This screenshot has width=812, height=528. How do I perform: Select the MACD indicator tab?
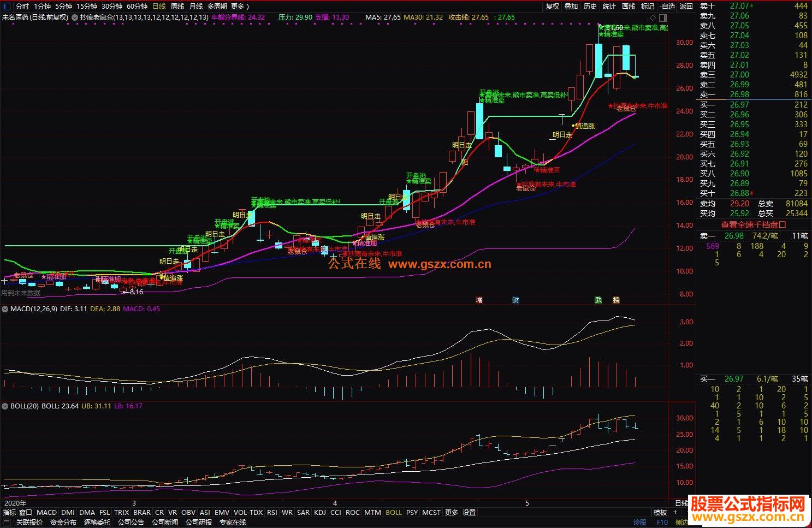pos(46,513)
